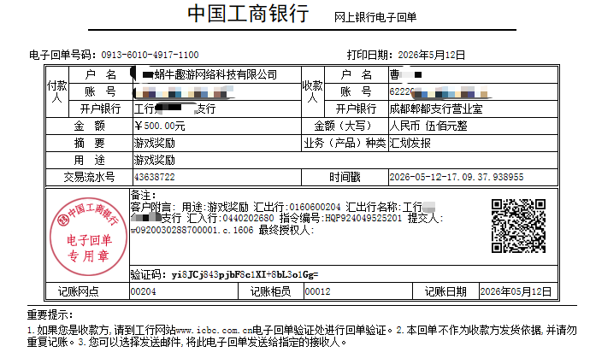The height and width of the screenshot is (364, 590).
Task: Click business type 汇划发报
Action: pyautogui.click(x=410, y=144)
